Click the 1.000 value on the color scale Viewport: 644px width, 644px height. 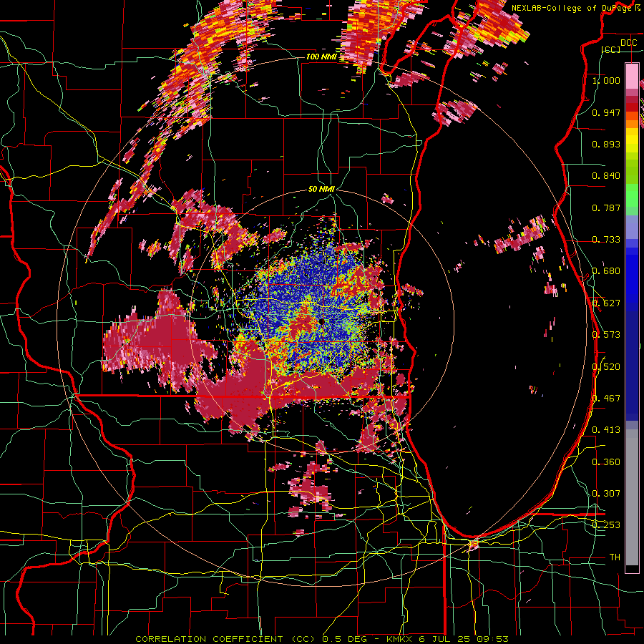(x=606, y=80)
